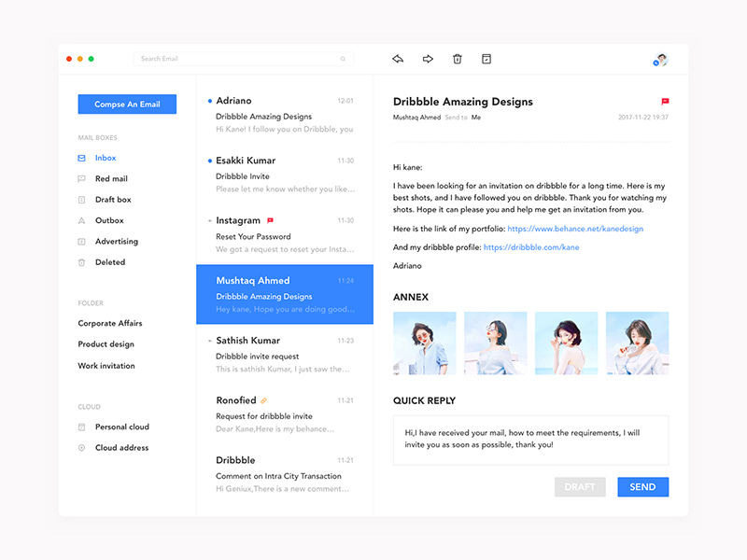Image resolution: width=747 pixels, height=560 pixels.
Task: Select the Draft box folder
Action: 113,200
